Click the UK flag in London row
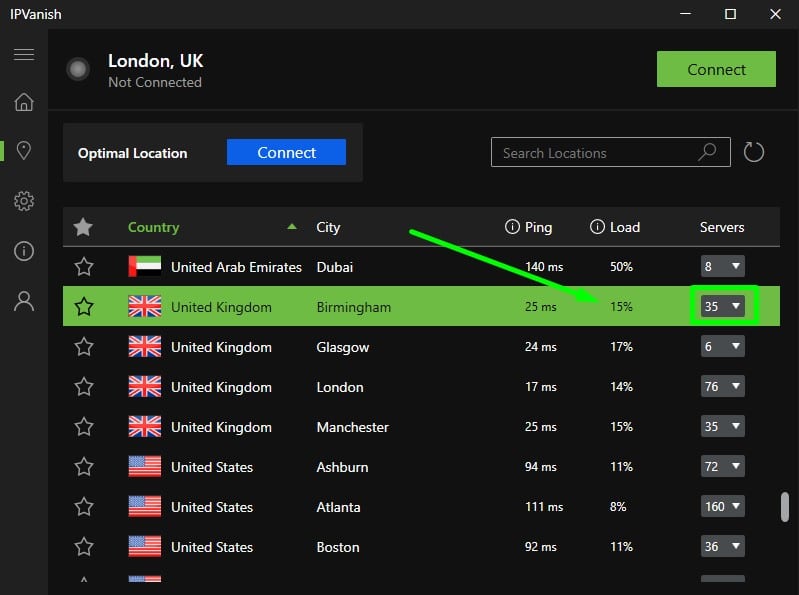Screen dimensions: 799x595 [x=145, y=387]
